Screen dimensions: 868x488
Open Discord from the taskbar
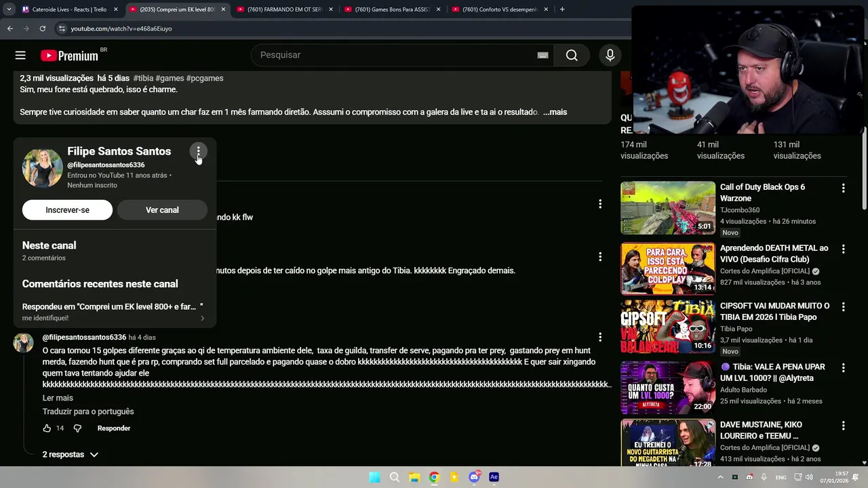pos(474,477)
